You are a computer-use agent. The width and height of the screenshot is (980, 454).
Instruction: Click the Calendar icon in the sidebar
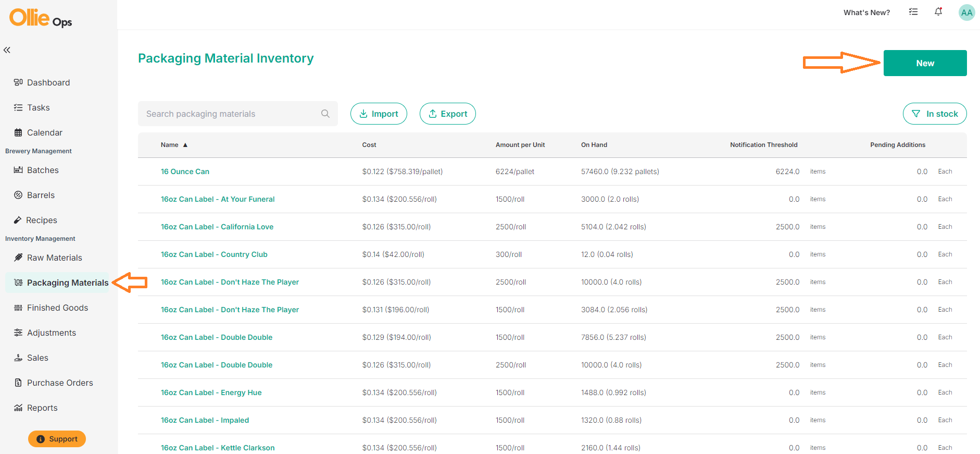(18, 132)
